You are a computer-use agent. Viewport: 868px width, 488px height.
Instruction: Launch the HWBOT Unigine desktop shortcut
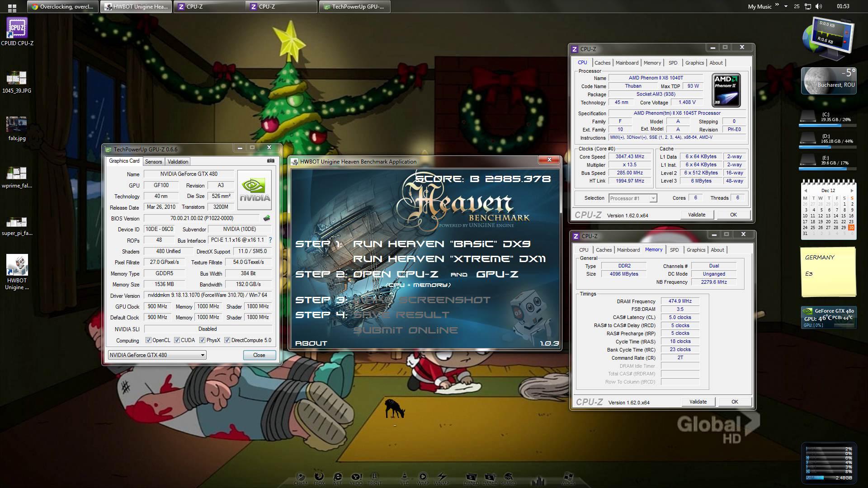point(17,272)
